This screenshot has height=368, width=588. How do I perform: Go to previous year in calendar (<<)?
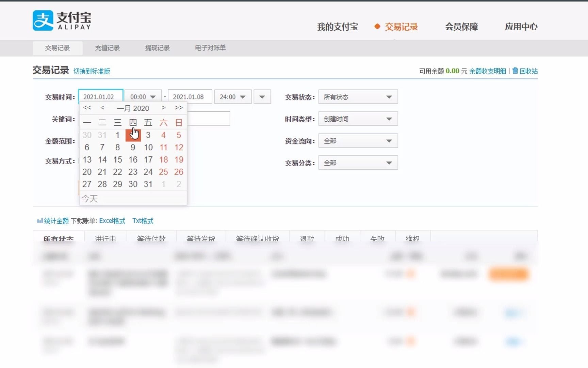87,108
